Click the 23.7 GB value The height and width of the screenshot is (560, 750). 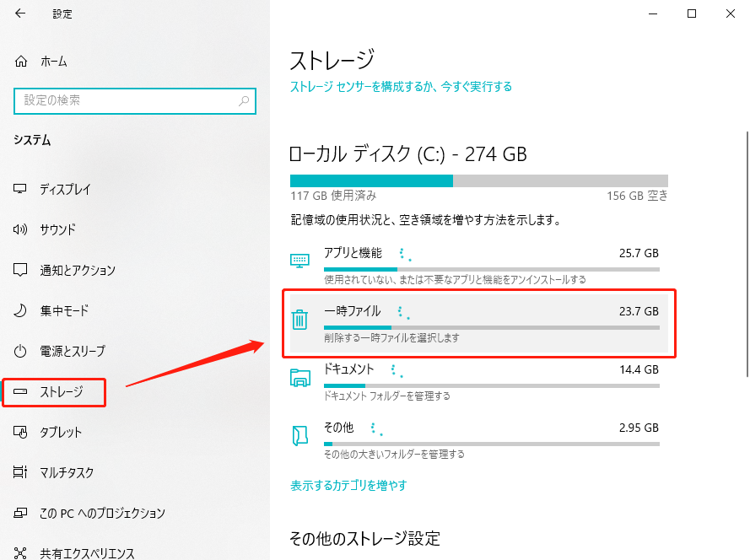click(639, 311)
